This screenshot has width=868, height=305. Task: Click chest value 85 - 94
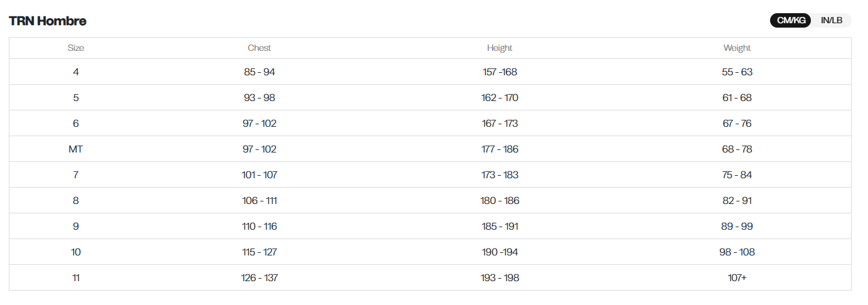(x=259, y=72)
